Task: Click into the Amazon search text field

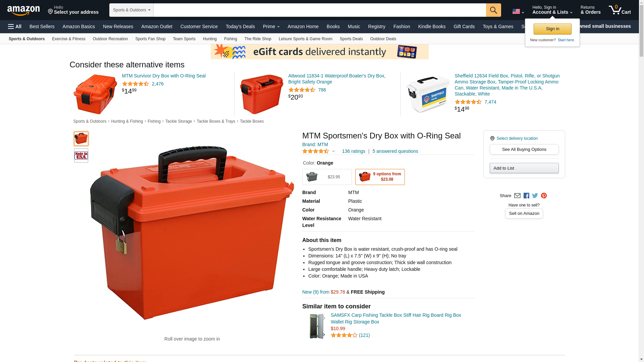Action: pyautogui.click(x=320, y=10)
